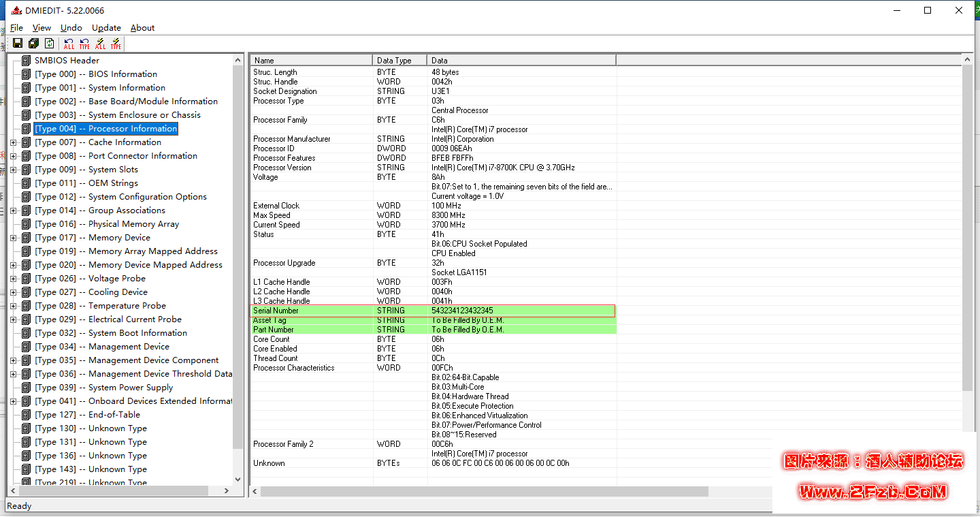Click the tree panel's vertical scrollbar thumb
980x517 pixels.
(x=238, y=257)
